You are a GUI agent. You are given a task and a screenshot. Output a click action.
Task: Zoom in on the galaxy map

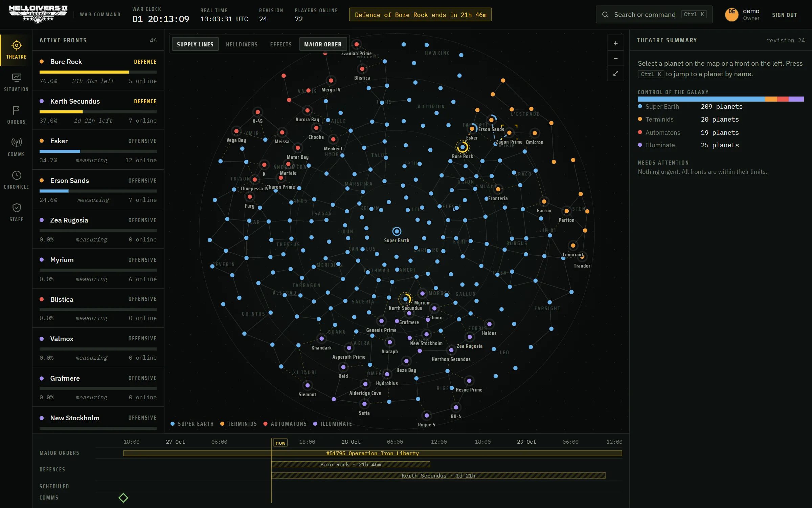click(615, 43)
